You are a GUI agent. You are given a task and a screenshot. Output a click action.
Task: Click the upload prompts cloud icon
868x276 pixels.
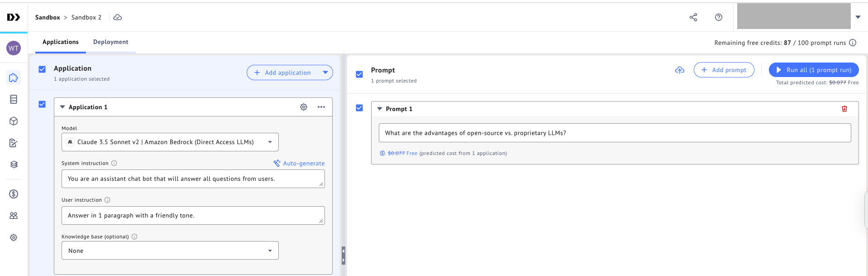[679, 70]
